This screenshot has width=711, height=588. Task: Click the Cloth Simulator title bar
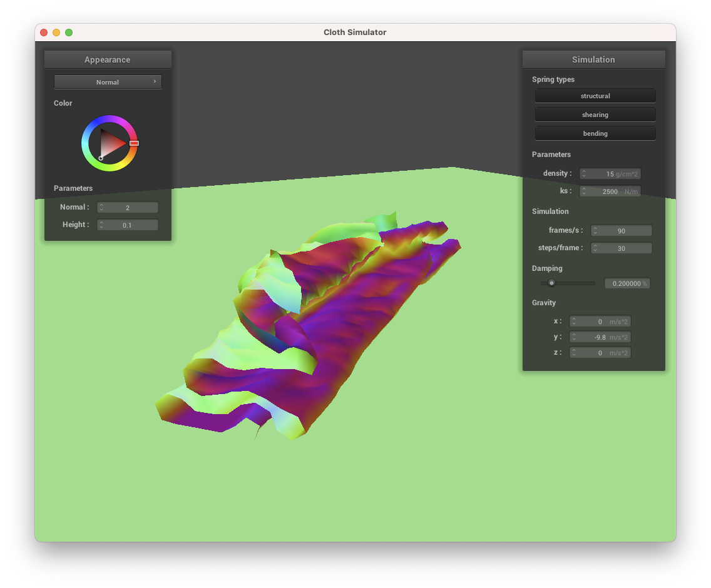pos(355,32)
